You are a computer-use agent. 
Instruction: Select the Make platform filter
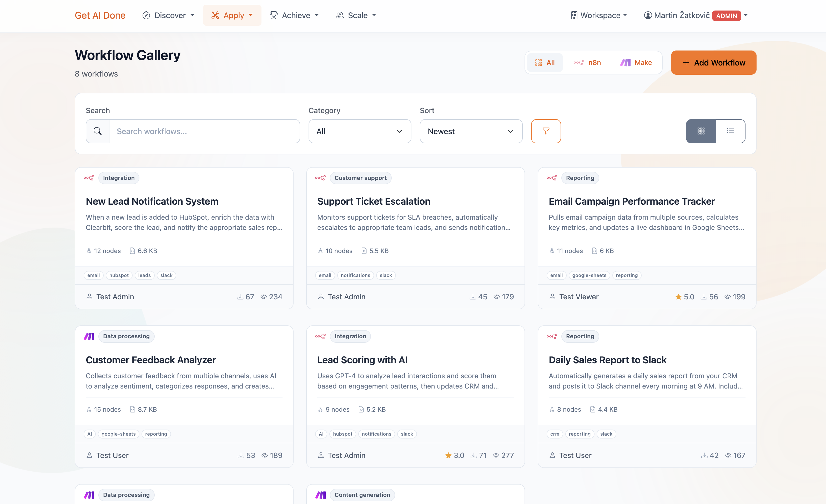(636, 62)
